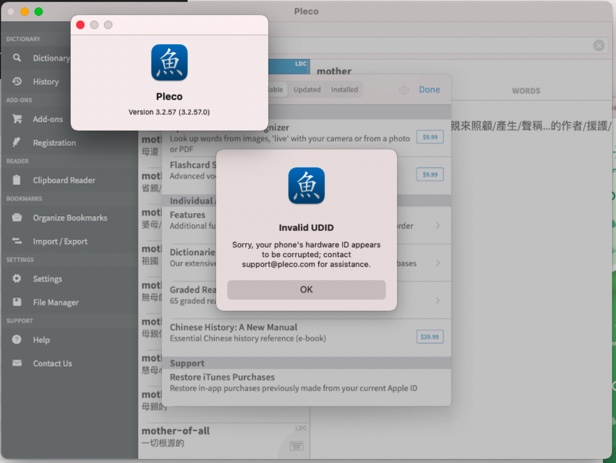
Task: Switch to the Installed tab
Action: pyautogui.click(x=345, y=90)
